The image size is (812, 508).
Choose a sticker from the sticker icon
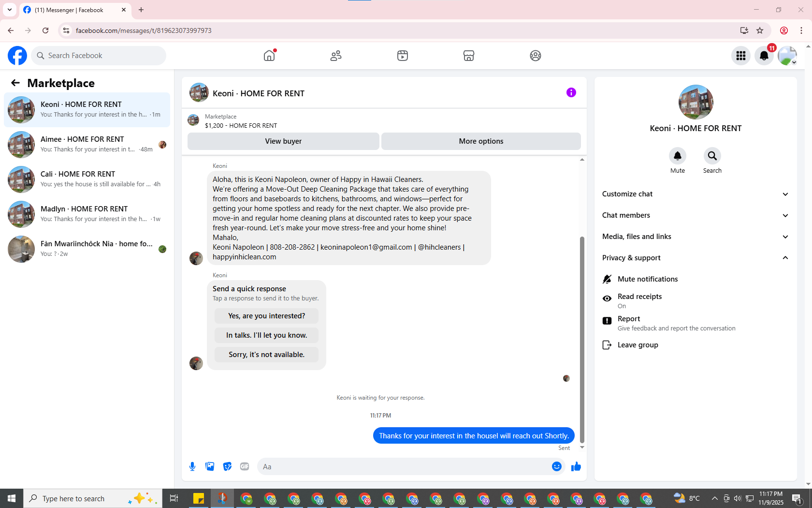tap(227, 466)
